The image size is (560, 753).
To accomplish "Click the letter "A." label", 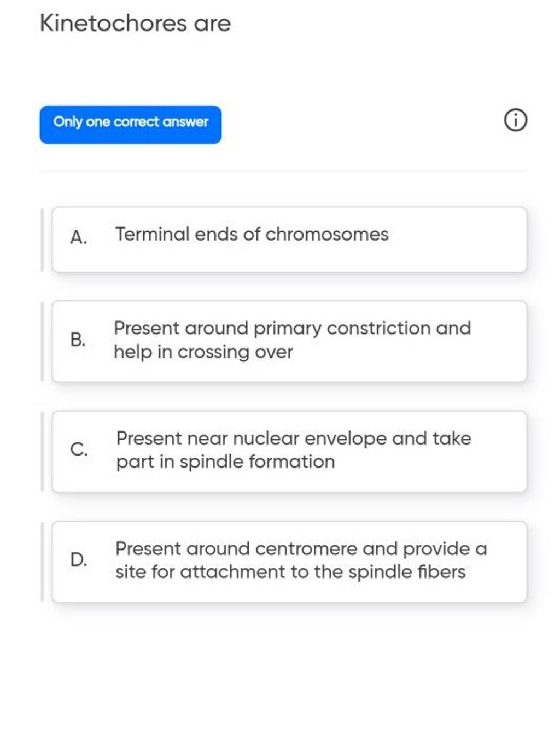I will click(79, 238).
